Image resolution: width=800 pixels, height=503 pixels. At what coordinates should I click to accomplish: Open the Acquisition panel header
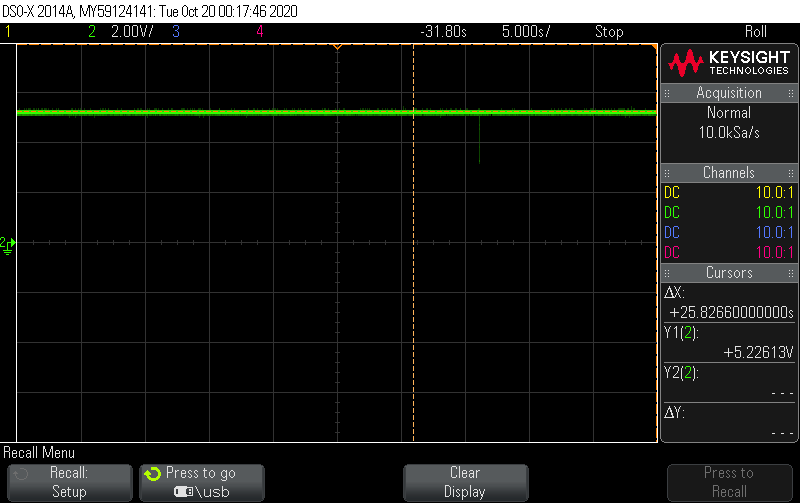[x=729, y=93]
